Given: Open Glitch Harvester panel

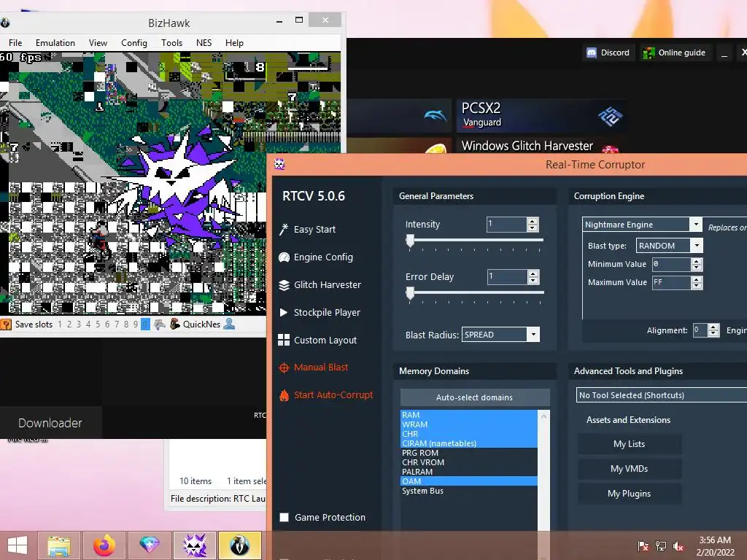Looking at the screenshot, I should click(x=320, y=285).
